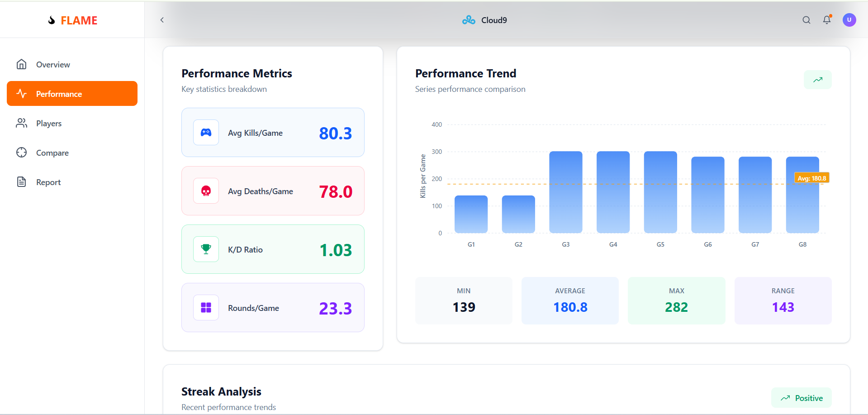Click the G6 bar in the chart
Screen dimensions: 868x415
[x=708, y=195]
